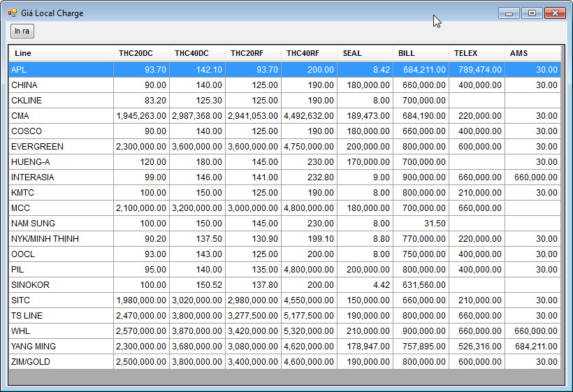The width and height of the screenshot is (573, 392).
Task: Select the MCC line cell
Action: tap(61, 208)
